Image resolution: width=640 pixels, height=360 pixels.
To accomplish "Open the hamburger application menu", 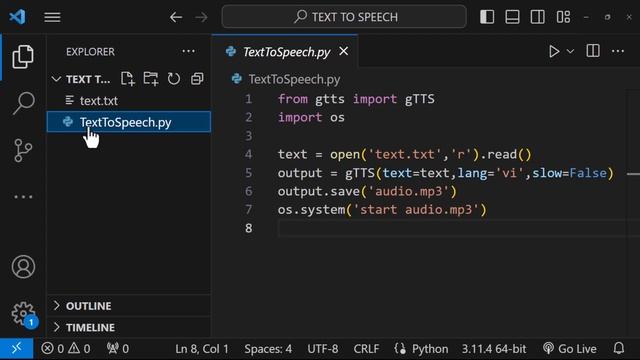I will point(52,17).
